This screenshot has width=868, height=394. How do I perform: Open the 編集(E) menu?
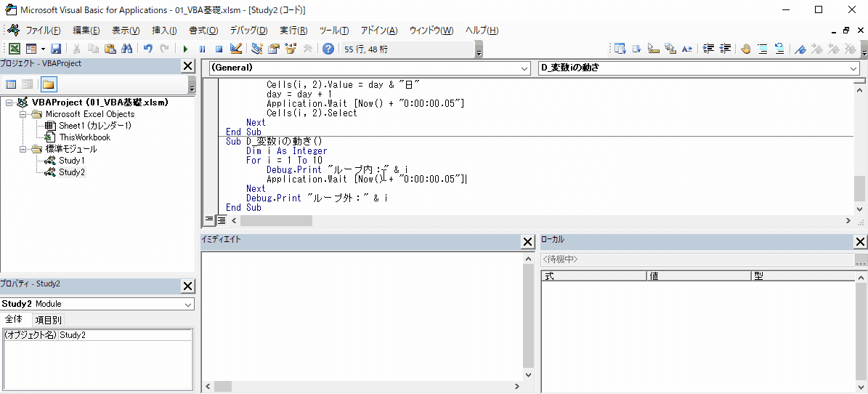pos(86,31)
